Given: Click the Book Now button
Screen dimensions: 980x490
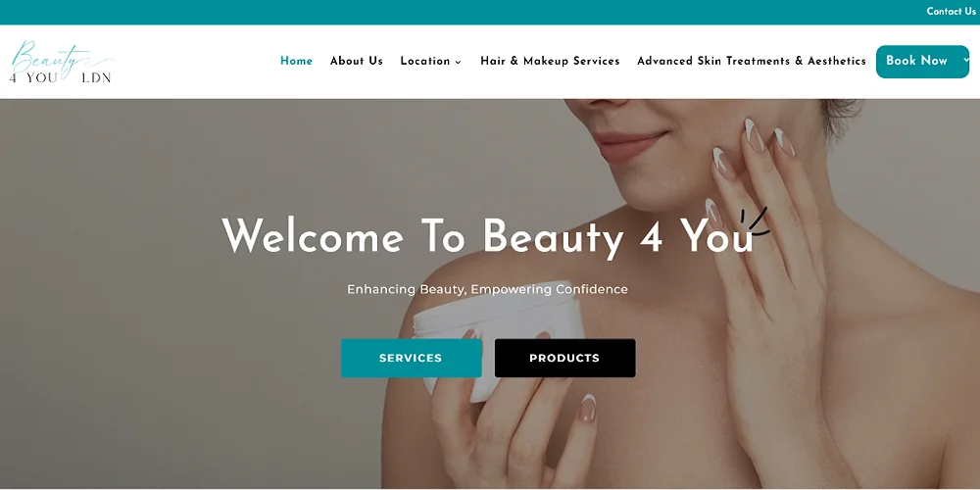Looking at the screenshot, I should pyautogui.click(x=916, y=61).
